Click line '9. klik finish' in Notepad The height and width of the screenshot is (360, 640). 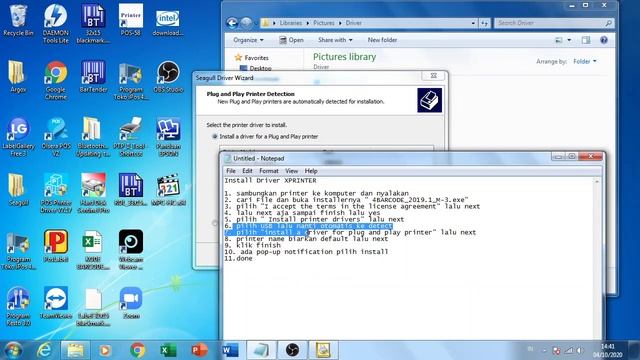tap(252, 245)
